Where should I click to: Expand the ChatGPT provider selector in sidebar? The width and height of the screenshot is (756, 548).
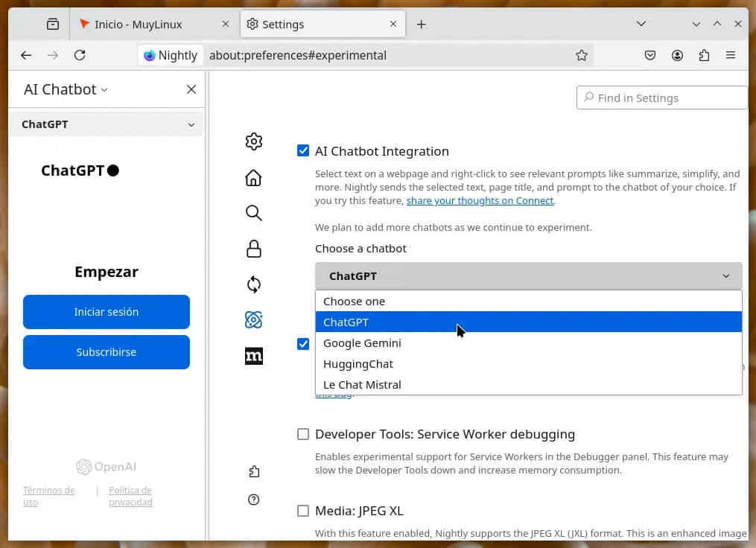click(x=107, y=124)
